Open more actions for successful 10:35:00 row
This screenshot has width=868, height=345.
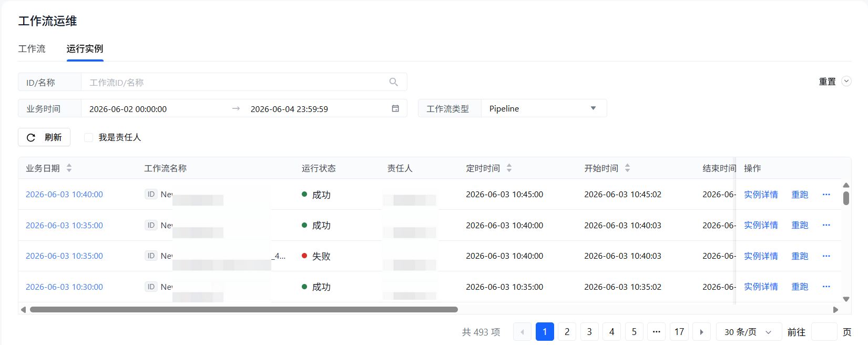coord(826,225)
